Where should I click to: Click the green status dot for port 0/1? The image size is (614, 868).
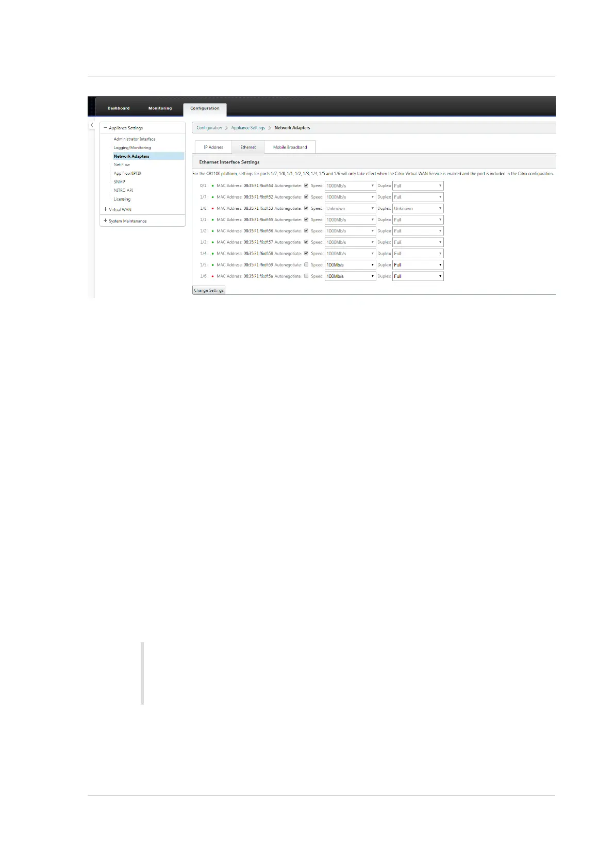point(212,186)
